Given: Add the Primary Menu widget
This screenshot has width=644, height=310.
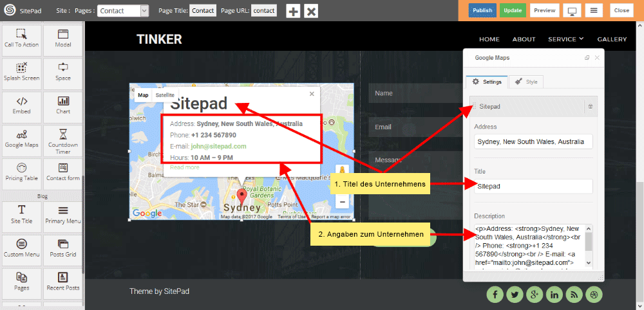Looking at the screenshot, I should click(63, 217).
